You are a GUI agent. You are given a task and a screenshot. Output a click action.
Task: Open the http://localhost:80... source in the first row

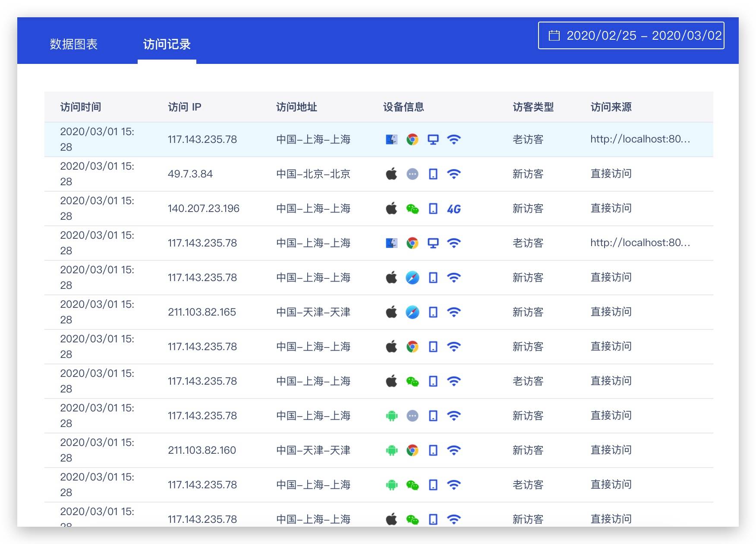click(640, 139)
